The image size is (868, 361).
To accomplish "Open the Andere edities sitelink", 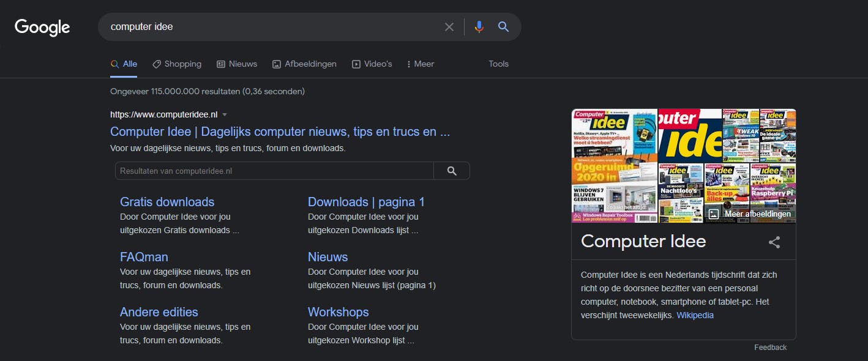I will [x=159, y=312].
